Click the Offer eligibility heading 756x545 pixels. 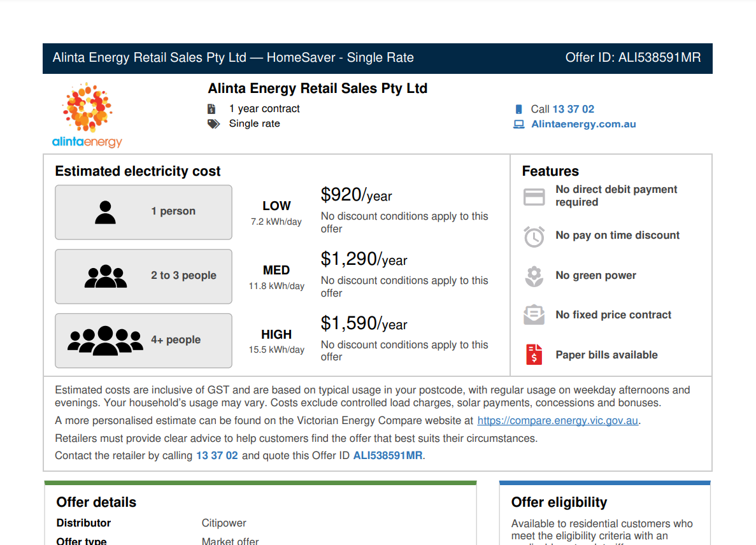click(559, 502)
